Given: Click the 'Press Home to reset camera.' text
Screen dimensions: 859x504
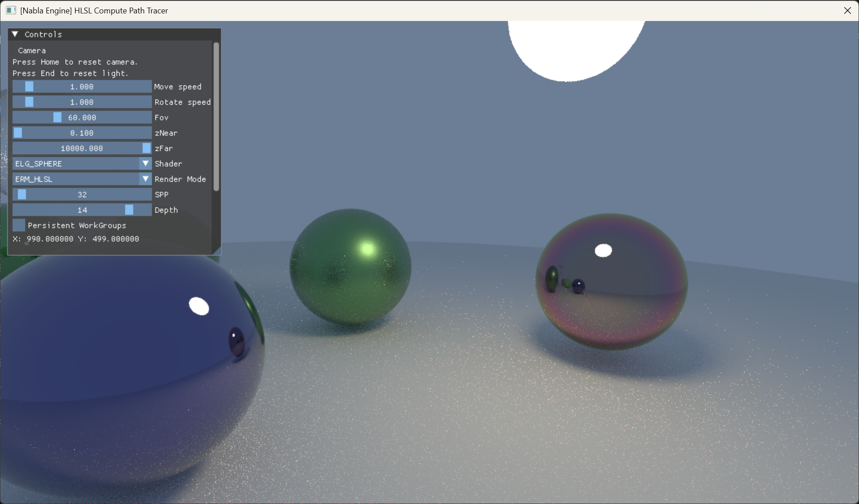Looking at the screenshot, I should click(75, 62).
